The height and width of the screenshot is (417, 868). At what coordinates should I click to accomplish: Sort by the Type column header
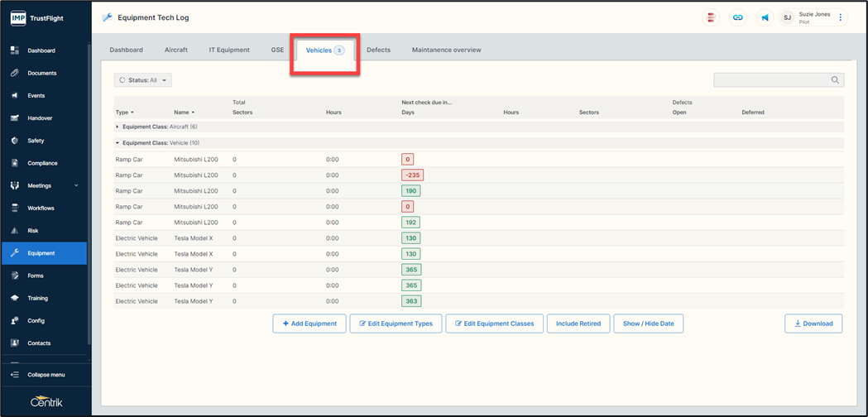[x=124, y=113]
